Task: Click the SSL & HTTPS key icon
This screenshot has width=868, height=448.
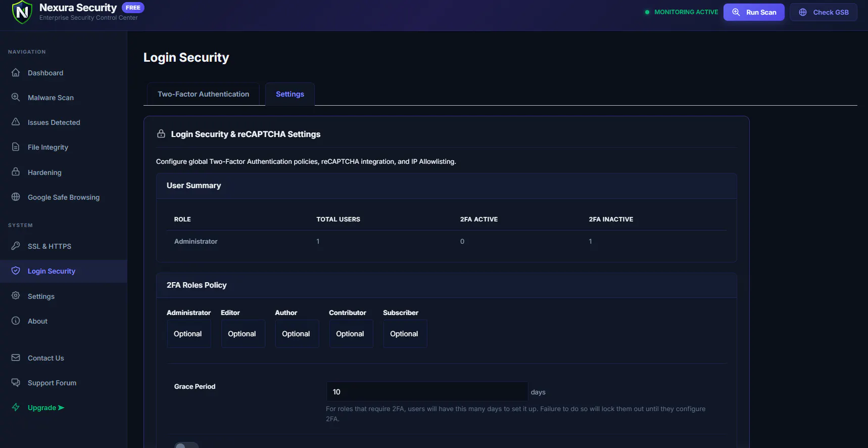Action: pyautogui.click(x=16, y=246)
